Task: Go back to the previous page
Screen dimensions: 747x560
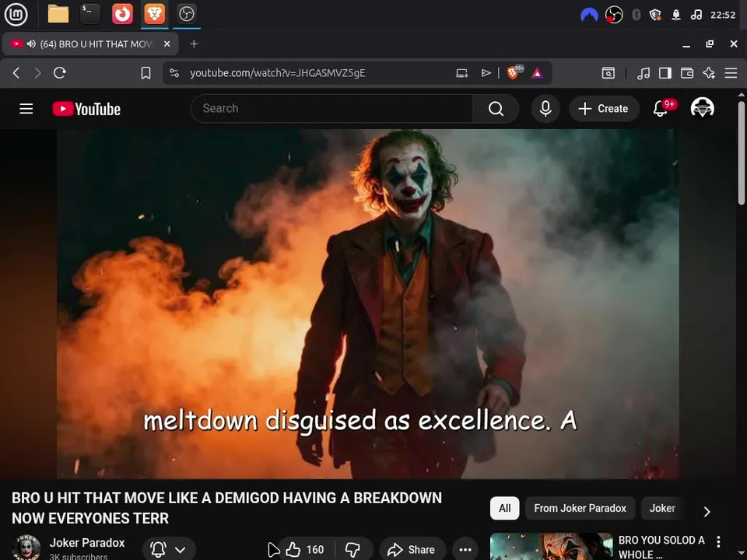Action: coord(16,73)
